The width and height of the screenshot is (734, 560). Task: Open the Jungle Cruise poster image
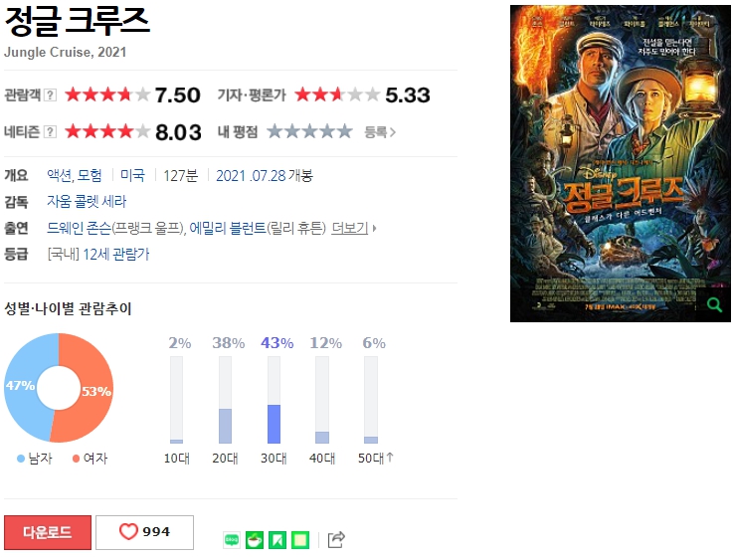pyautogui.click(x=621, y=163)
